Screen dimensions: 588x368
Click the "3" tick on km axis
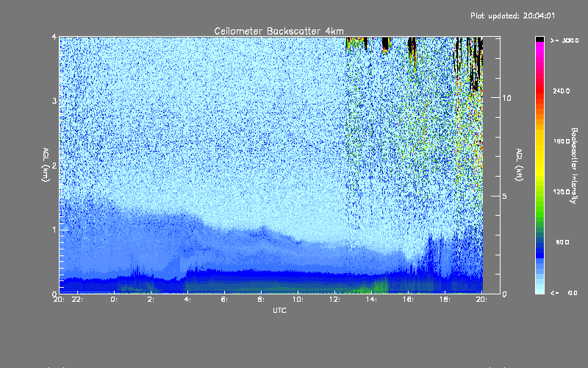(x=54, y=101)
